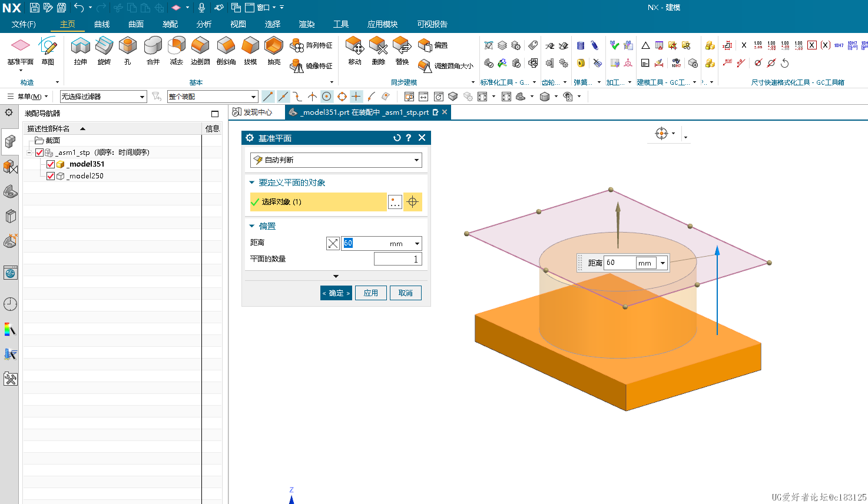Switch to the 曲面 ribbon tab

click(136, 24)
